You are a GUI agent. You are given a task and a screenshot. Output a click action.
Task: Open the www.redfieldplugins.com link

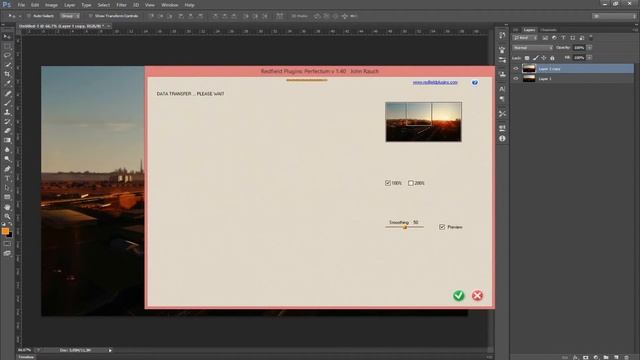click(435, 82)
